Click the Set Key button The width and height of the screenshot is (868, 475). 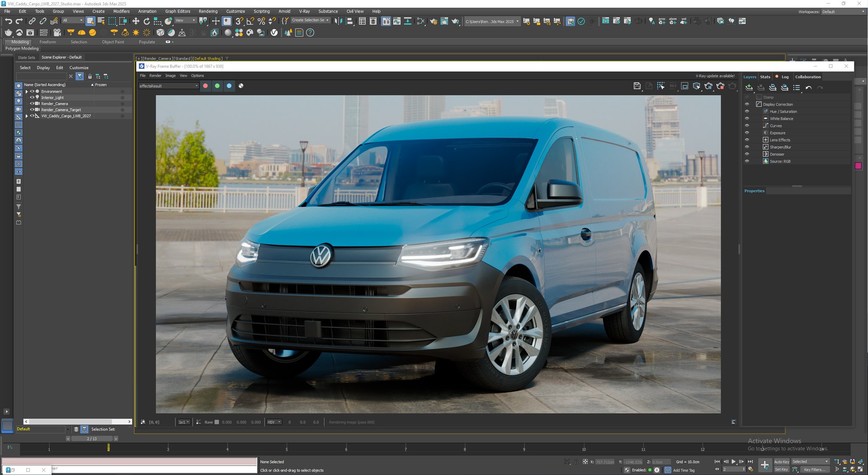781,470
